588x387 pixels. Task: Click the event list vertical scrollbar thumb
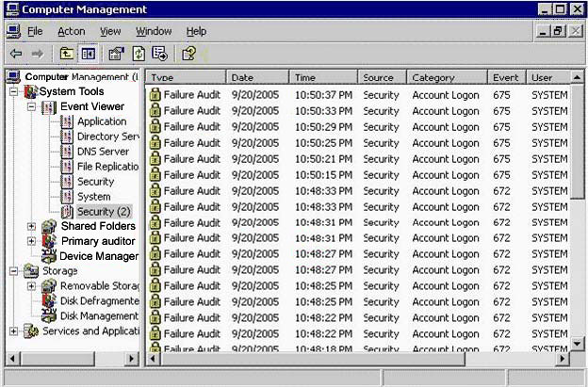(577, 142)
